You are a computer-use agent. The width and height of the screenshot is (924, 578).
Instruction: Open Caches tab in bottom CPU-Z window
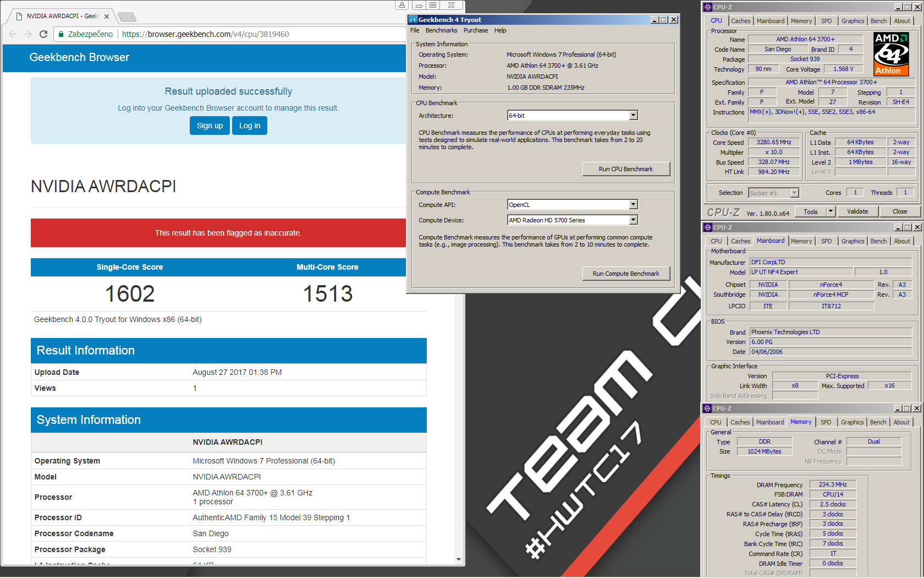click(x=740, y=422)
